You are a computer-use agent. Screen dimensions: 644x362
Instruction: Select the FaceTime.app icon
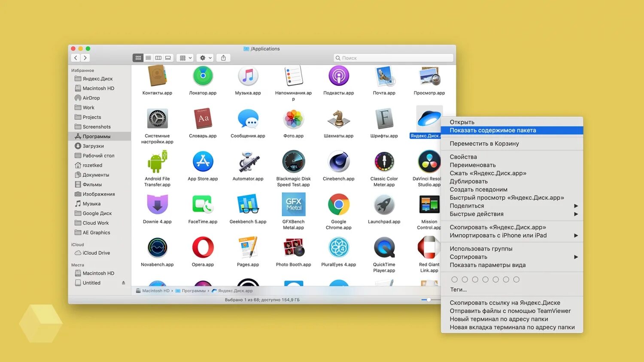coord(203,205)
